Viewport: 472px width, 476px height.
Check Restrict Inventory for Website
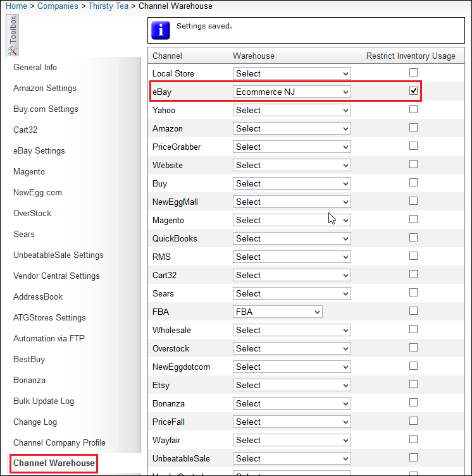point(413,164)
